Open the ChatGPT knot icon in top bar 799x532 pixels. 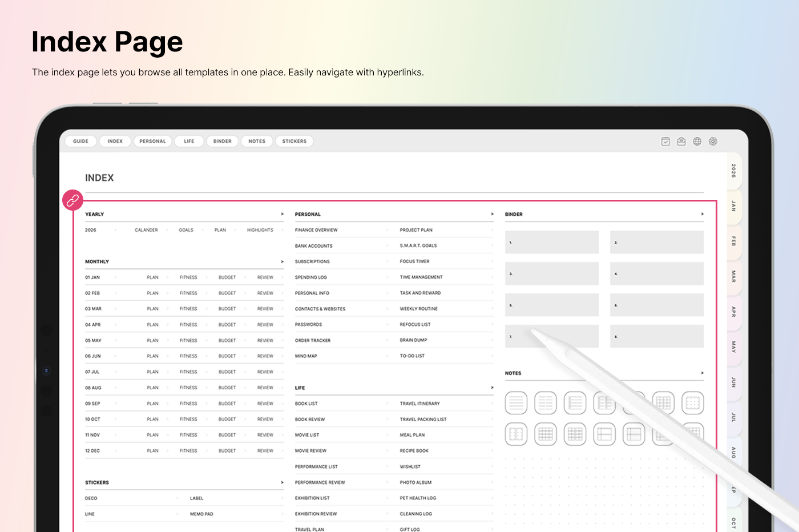[713, 142]
